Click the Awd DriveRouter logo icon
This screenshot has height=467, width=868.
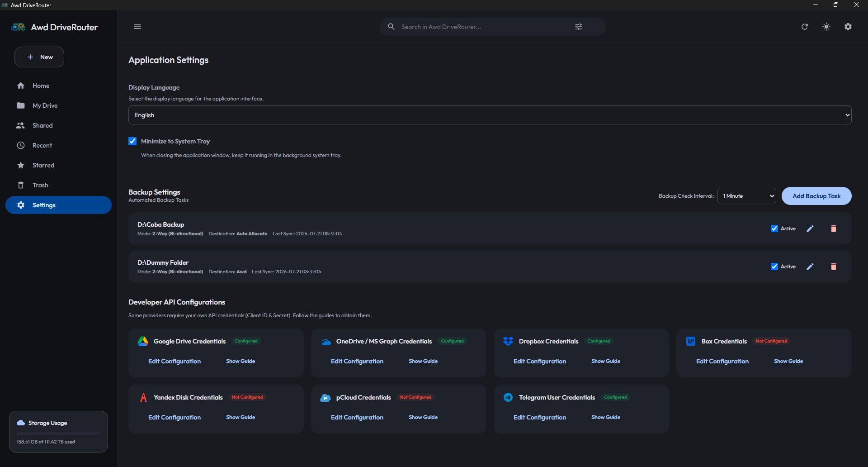[18, 27]
